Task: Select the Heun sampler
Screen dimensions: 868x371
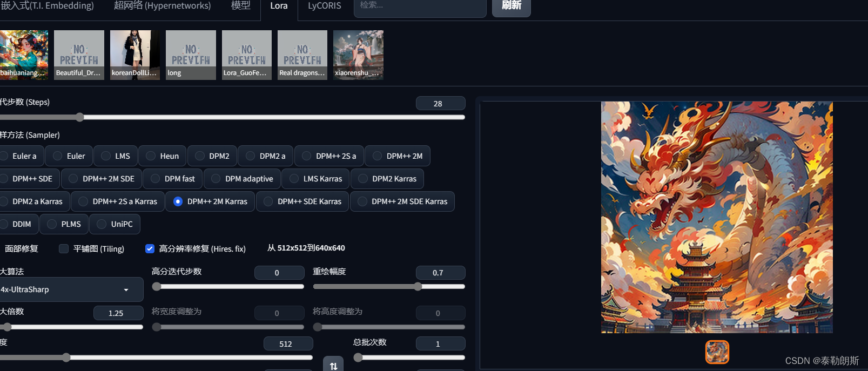Action: [163, 156]
